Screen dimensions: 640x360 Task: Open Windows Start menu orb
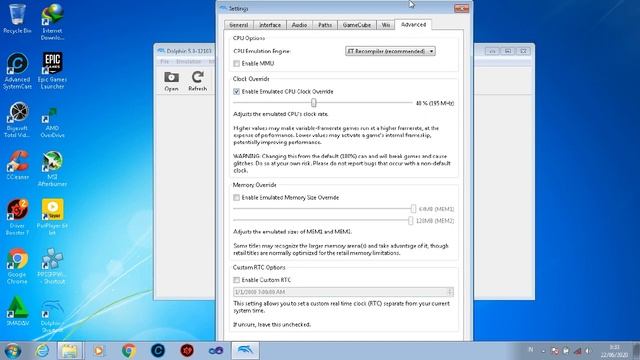tap(13, 351)
